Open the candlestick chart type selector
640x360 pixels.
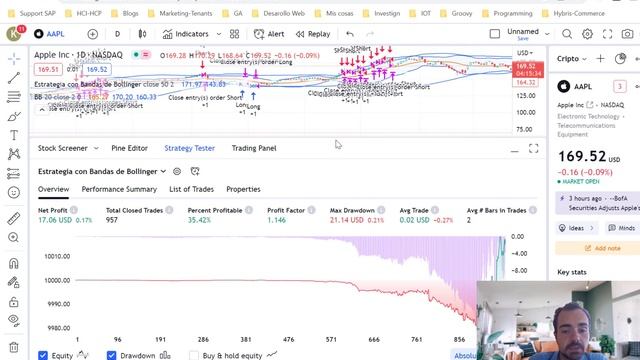click(x=142, y=34)
